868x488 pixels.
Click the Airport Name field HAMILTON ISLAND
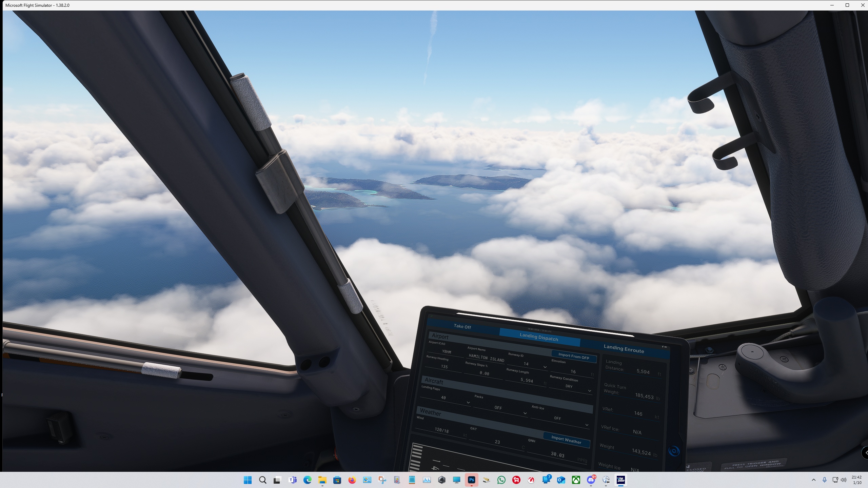click(x=486, y=358)
